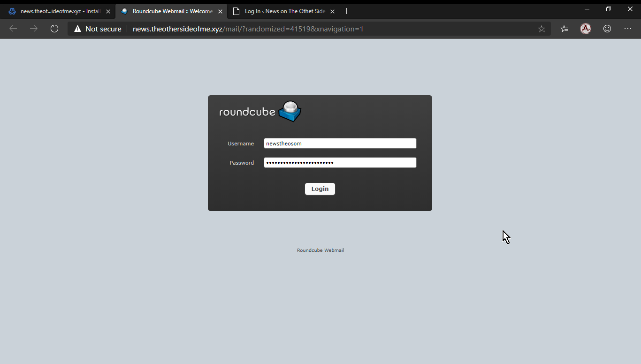Click the Roundcube logo
641x364 pixels.
[x=260, y=112]
